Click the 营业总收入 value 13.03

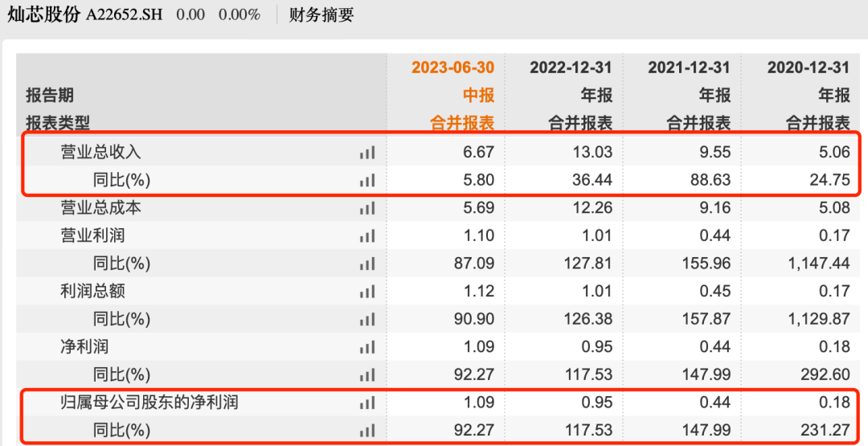[x=592, y=152]
